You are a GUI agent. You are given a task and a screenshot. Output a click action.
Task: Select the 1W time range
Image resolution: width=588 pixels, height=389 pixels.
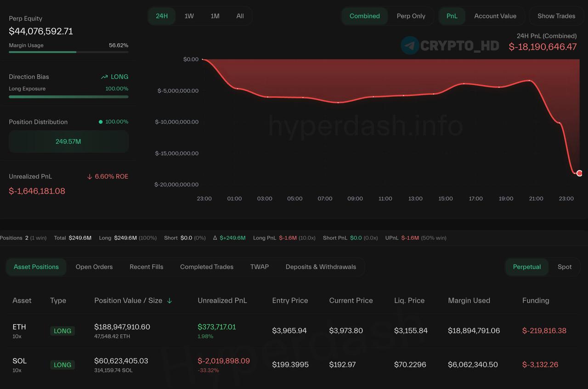coord(189,16)
